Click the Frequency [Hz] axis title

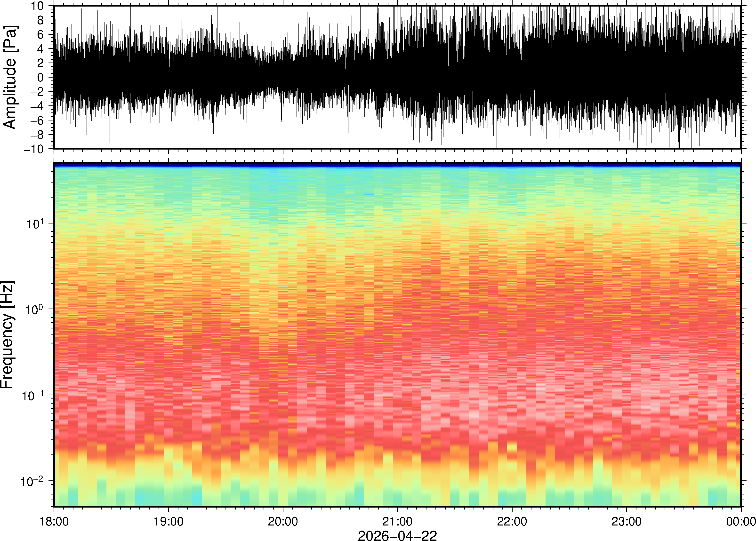7,335
